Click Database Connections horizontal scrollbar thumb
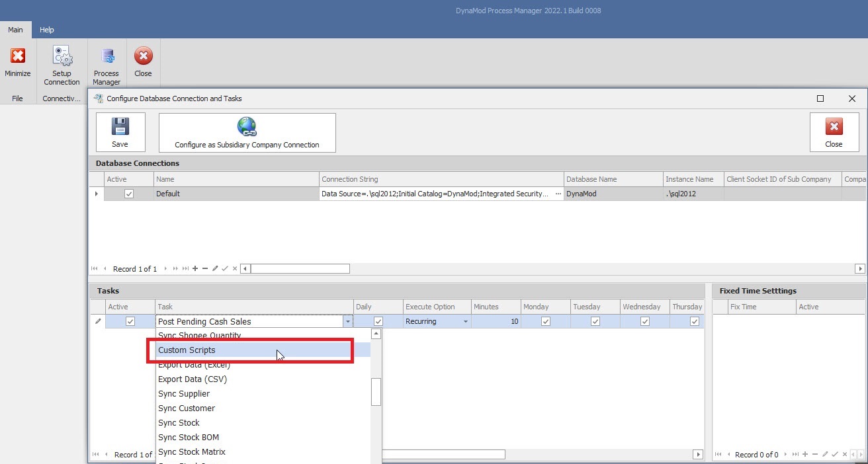Screen dimensions: 868x464 300,268
